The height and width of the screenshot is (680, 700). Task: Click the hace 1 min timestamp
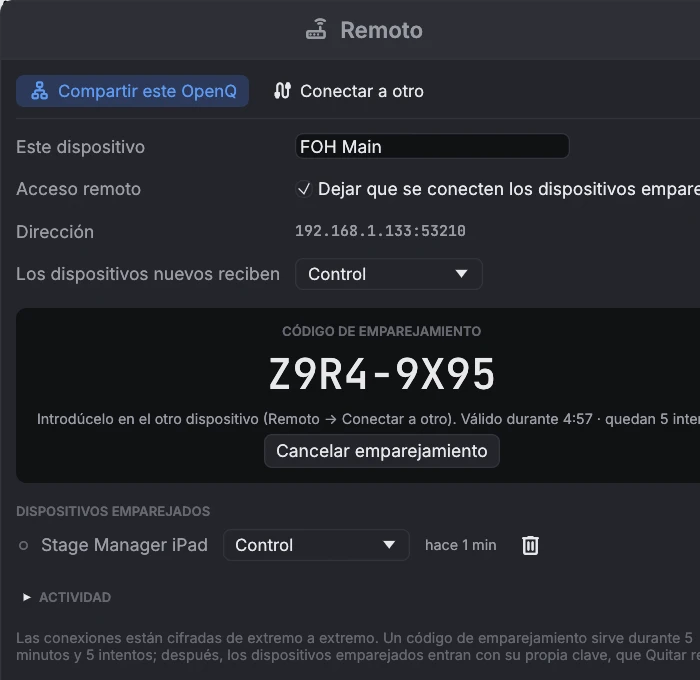(x=461, y=545)
